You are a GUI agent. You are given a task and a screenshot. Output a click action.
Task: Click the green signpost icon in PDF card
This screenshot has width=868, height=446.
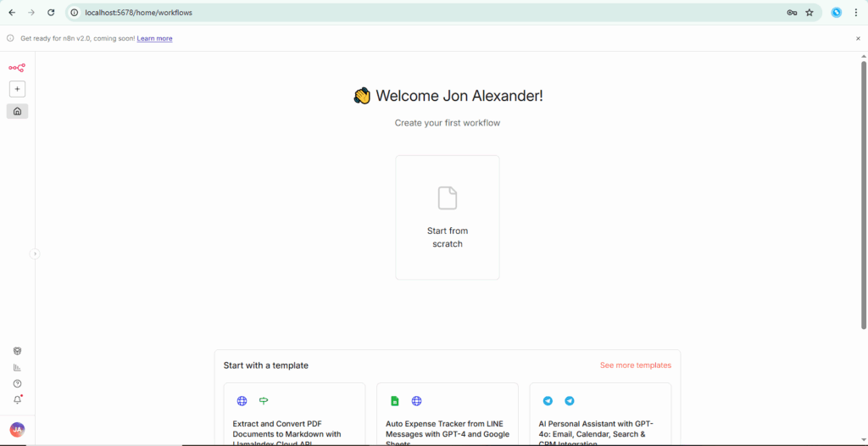(264, 401)
